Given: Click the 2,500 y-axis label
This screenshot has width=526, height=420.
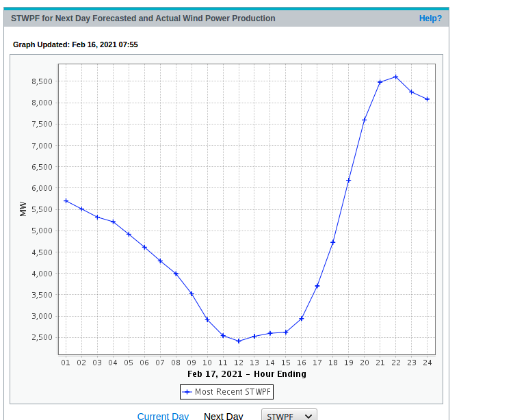Looking at the screenshot, I should pyautogui.click(x=42, y=337).
